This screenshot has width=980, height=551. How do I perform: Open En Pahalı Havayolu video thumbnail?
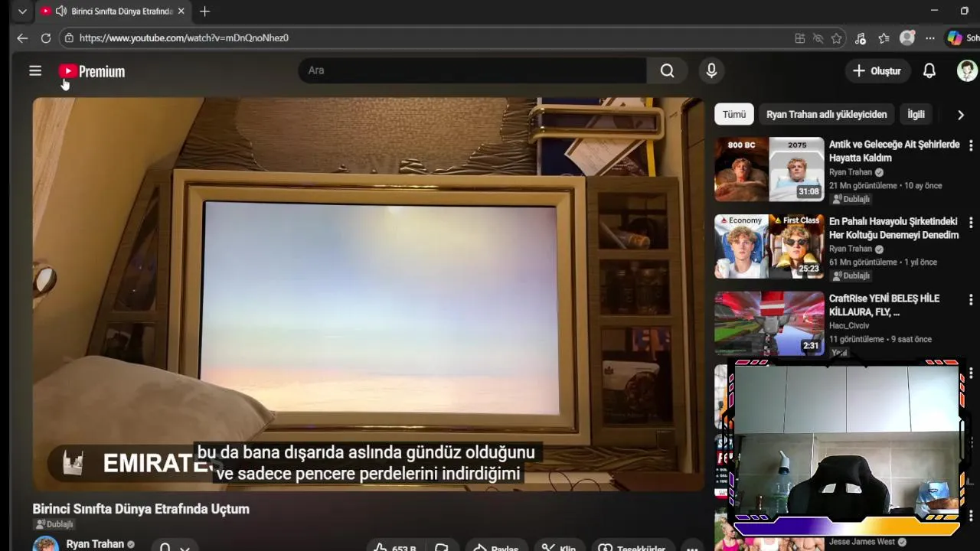click(x=769, y=246)
